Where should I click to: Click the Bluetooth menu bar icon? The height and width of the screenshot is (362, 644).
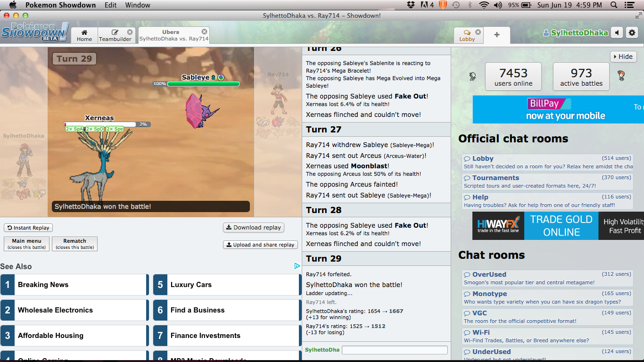point(470,5)
